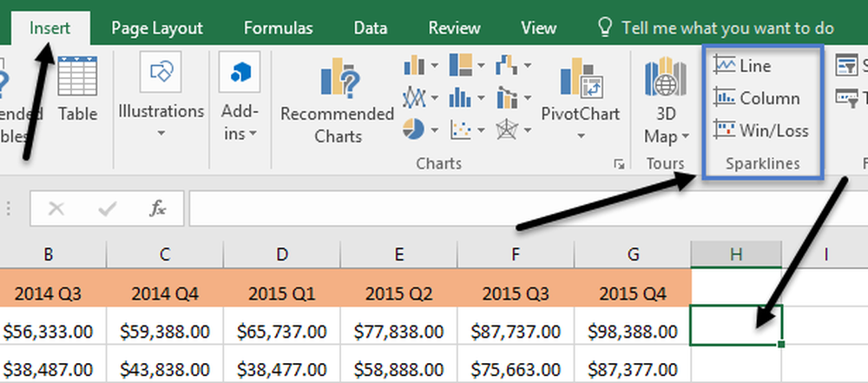
Task: Open the Illustrations group menu
Action: pyautogui.click(x=161, y=96)
